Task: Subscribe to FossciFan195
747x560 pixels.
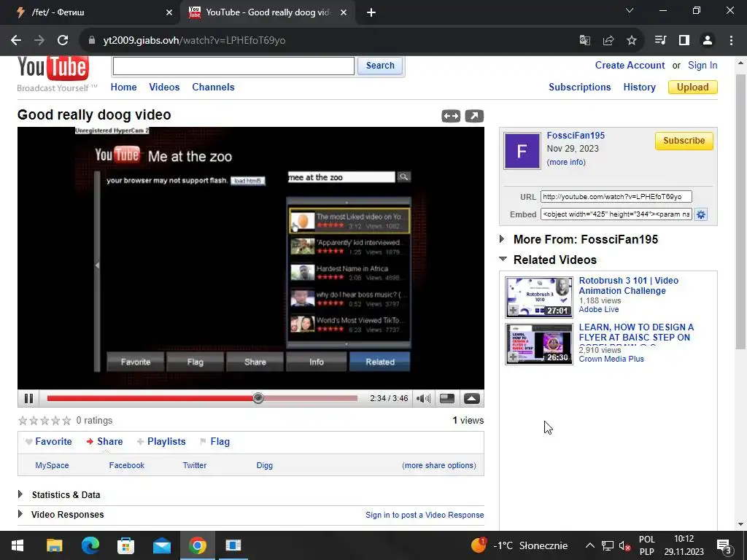Action: 684,141
